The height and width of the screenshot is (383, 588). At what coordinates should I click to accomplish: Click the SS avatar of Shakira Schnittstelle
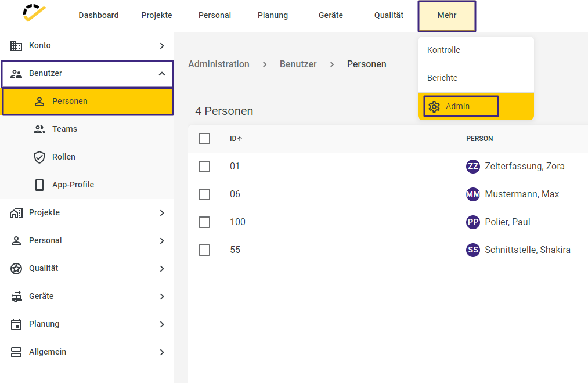[x=473, y=250]
